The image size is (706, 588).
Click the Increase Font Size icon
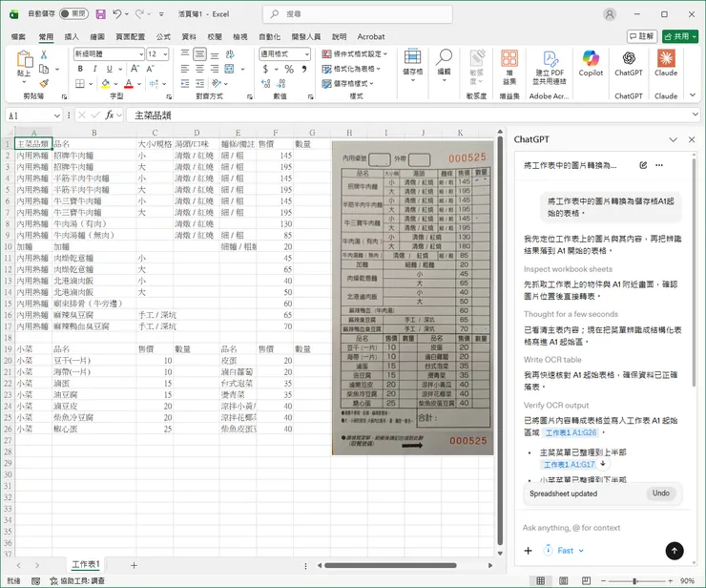(135, 69)
